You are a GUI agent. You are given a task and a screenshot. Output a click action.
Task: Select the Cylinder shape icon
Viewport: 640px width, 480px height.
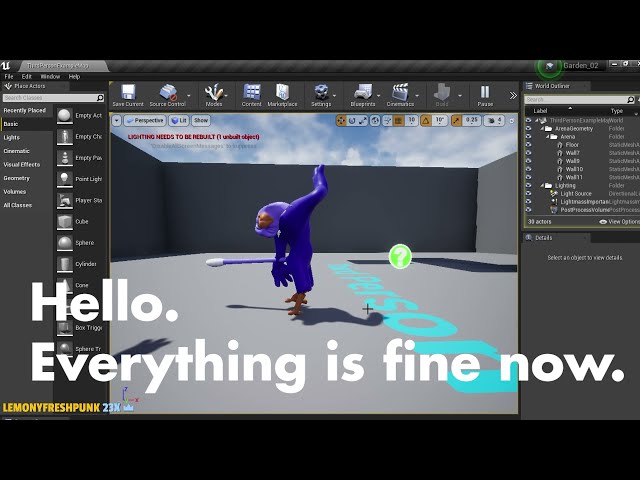64,264
